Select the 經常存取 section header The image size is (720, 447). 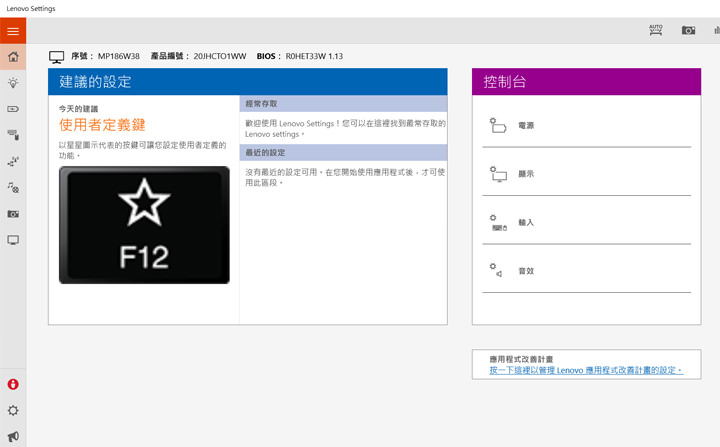(x=343, y=104)
